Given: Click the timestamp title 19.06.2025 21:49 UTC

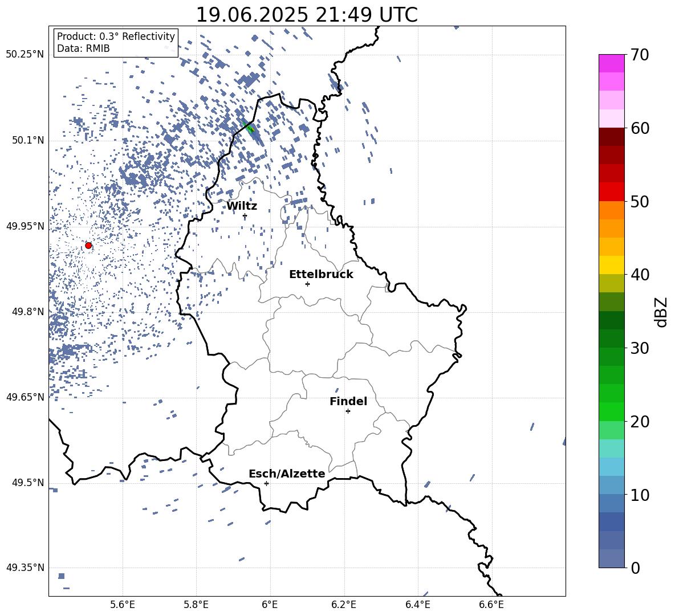Looking at the screenshot, I should (307, 15).
